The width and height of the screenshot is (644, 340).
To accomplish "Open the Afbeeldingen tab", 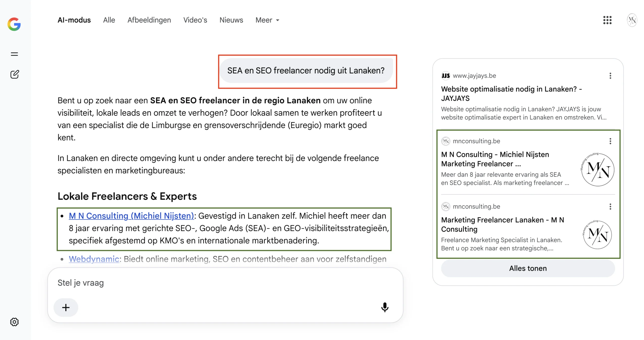I will click(149, 20).
